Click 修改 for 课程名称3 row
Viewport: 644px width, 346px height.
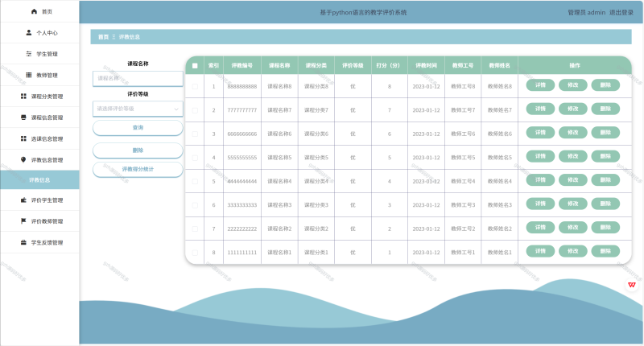tap(573, 204)
